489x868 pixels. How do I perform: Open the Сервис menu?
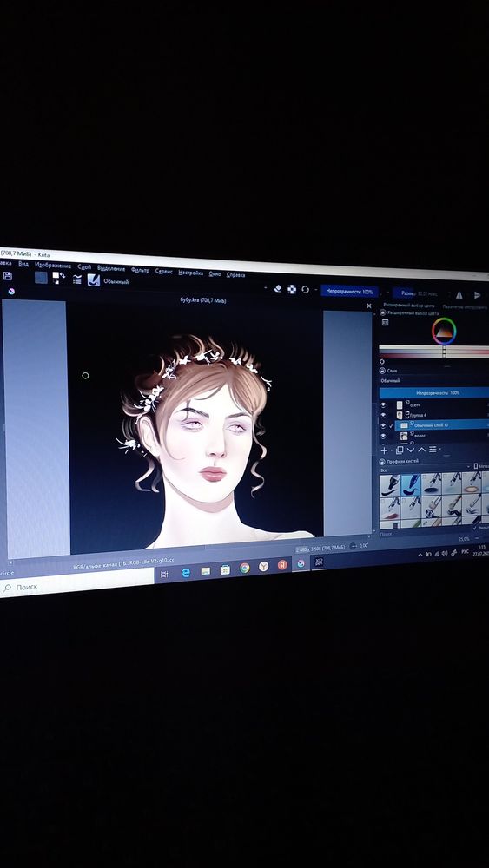tap(164, 271)
